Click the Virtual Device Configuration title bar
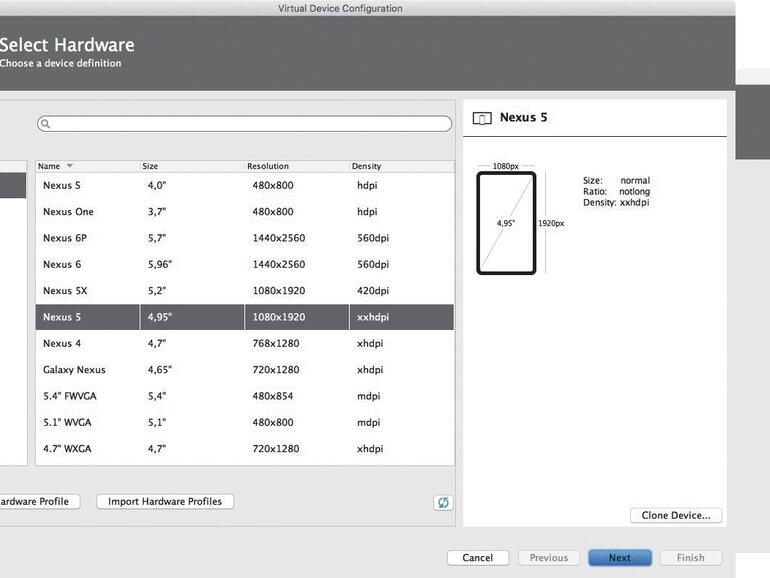The width and height of the screenshot is (770, 578). coord(340,8)
